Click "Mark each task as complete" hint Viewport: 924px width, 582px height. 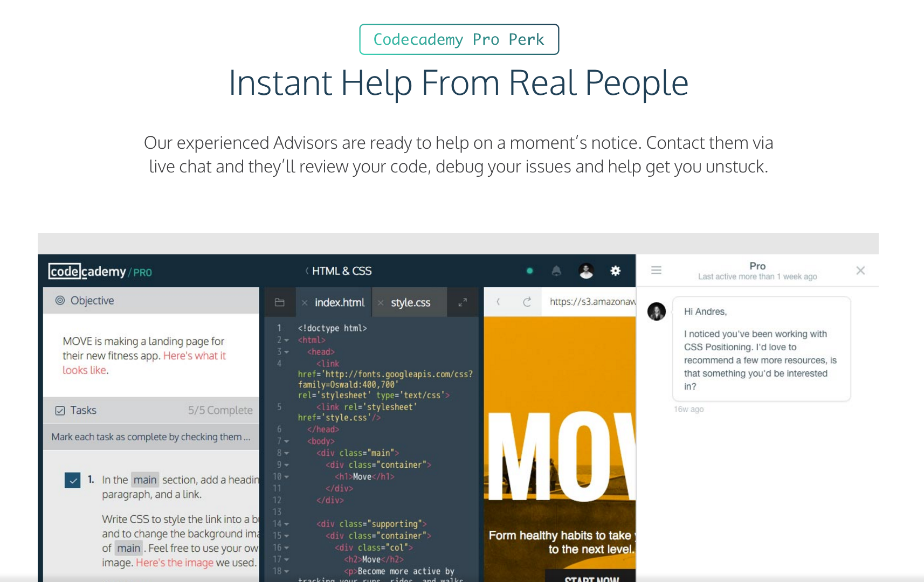click(151, 437)
